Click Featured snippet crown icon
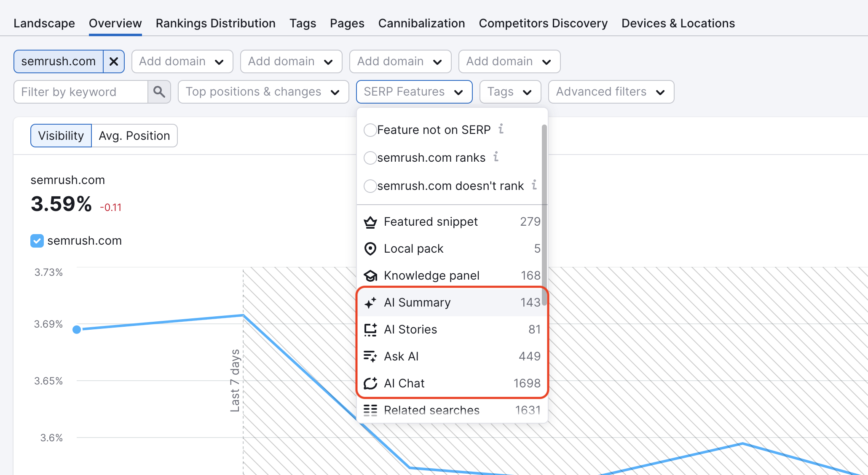This screenshot has height=475, width=868. click(x=370, y=222)
